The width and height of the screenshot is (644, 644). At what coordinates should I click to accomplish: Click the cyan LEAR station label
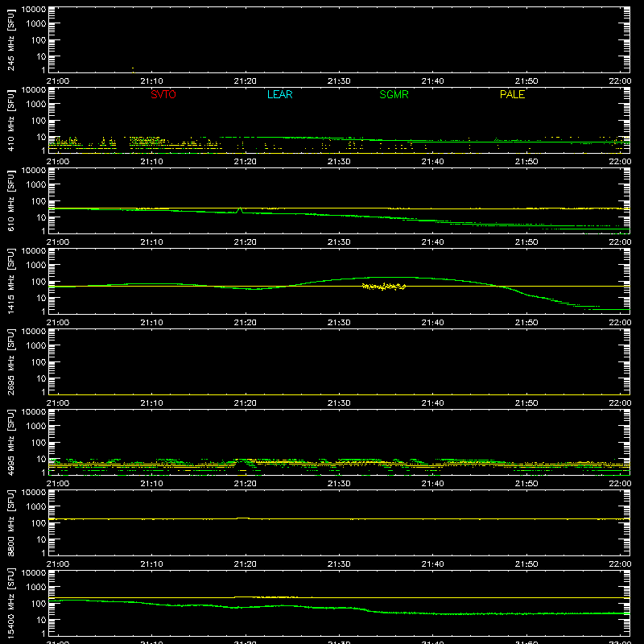point(279,94)
